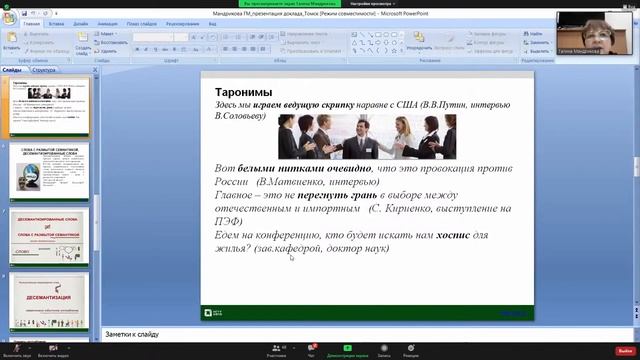Click the Delete (Удалить) slide button
Viewport: 640px width, 360px height.
pos(106,51)
